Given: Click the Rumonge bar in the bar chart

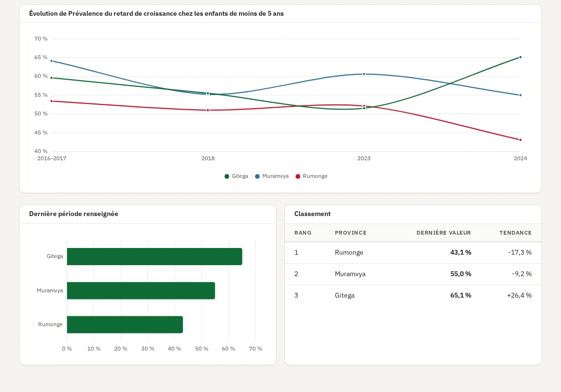Looking at the screenshot, I should click(125, 324).
